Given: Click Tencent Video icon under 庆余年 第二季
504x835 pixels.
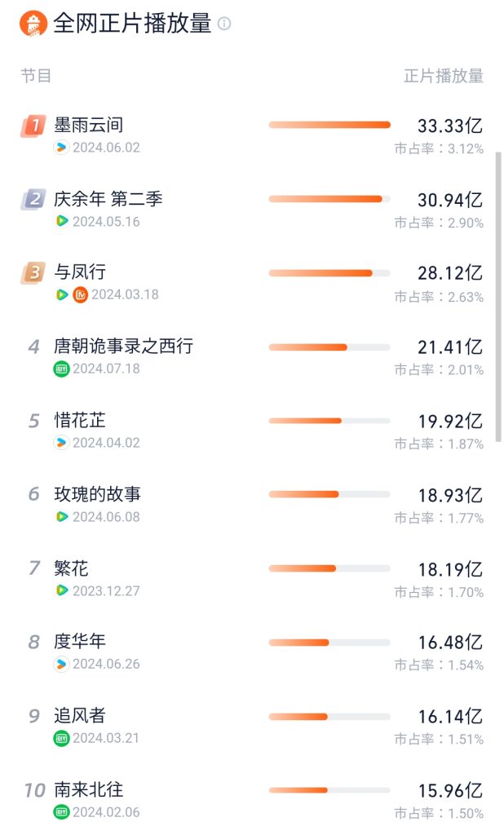Looking at the screenshot, I should [x=61, y=221].
